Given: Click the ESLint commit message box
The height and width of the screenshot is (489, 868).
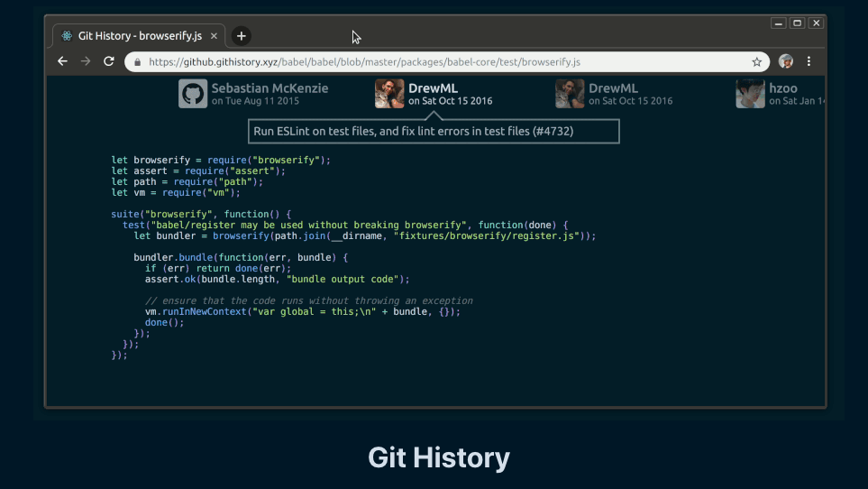Looking at the screenshot, I should pyautogui.click(x=434, y=131).
